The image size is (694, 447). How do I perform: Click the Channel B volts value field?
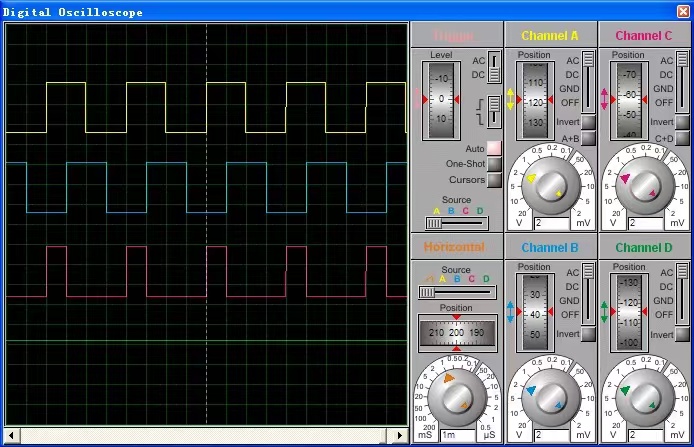tap(551, 435)
